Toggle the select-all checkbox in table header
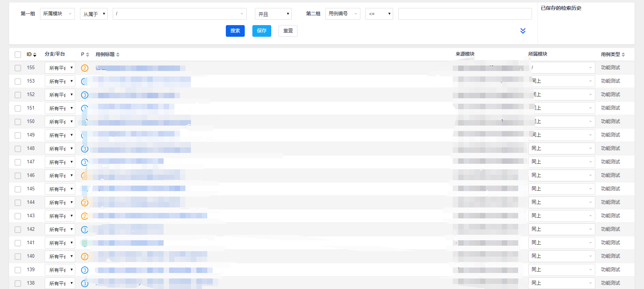Screen dimensions: 644x289 click(18, 55)
